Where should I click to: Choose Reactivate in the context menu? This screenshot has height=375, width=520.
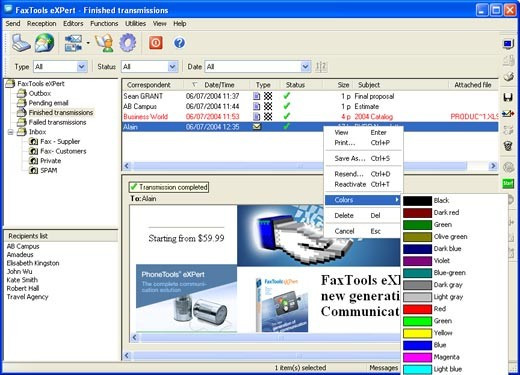362,184
